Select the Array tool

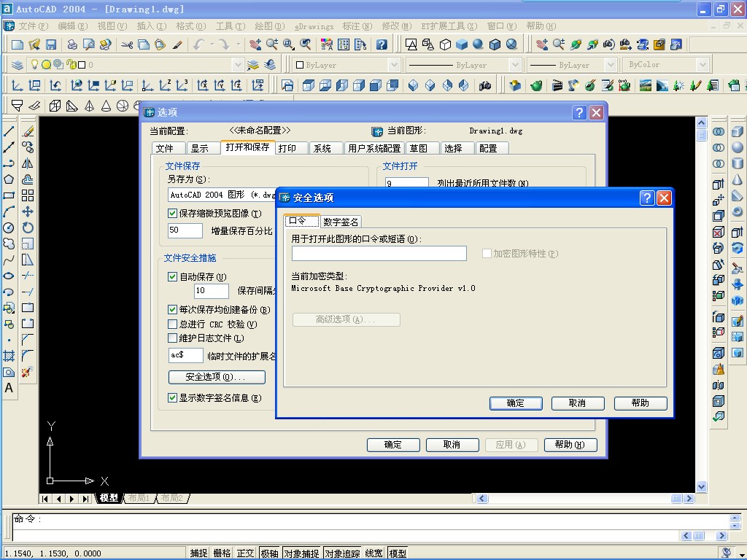pos(28,195)
